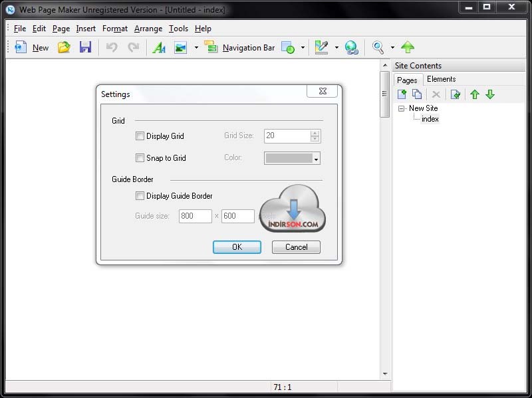Click the Redo arrow icon
This screenshot has height=398, width=532.
point(134,47)
